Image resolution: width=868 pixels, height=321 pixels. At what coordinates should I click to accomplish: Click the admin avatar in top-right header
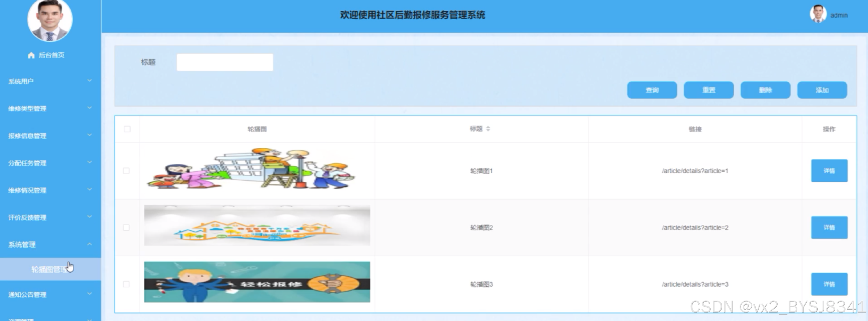click(x=818, y=14)
